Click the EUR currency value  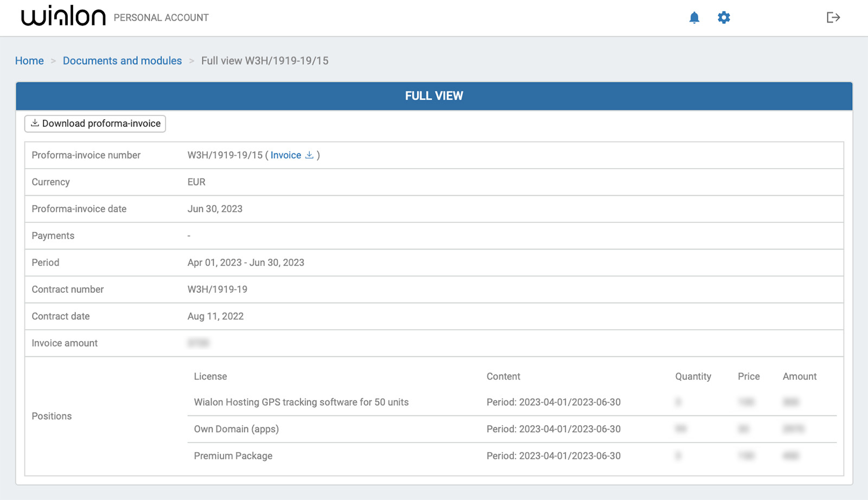[196, 182]
